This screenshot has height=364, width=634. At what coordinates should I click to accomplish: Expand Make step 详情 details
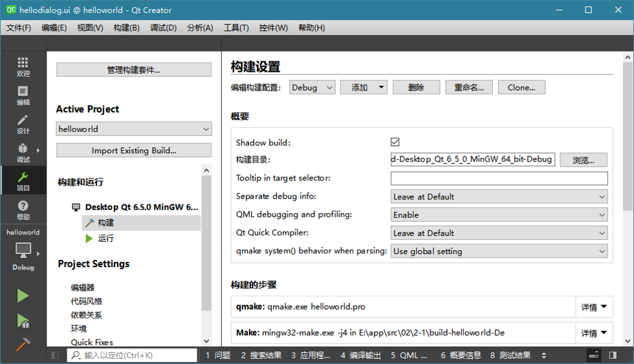[x=594, y=333]
